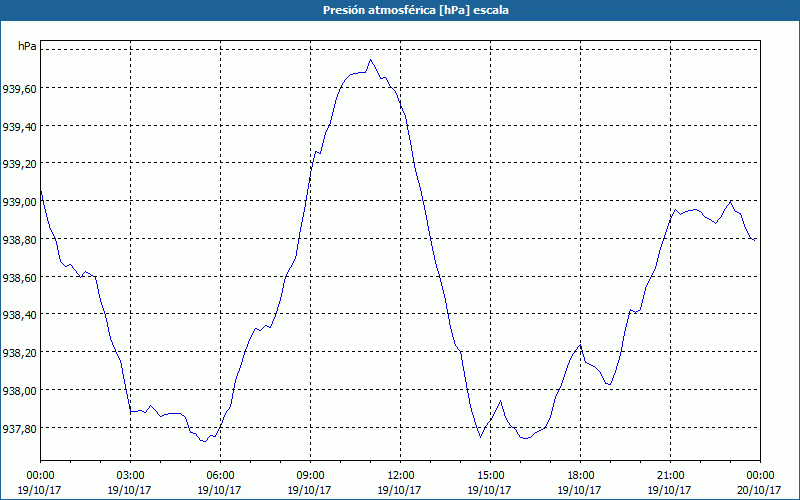
Task: Click the 18:00 time axis label
Action: point(581,476)
